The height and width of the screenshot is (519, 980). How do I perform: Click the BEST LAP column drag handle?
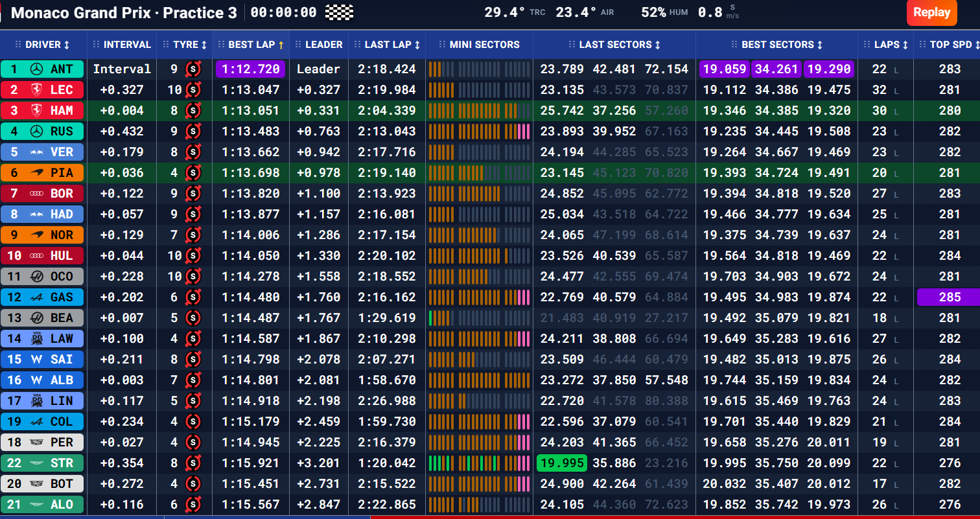coord(221,45)
